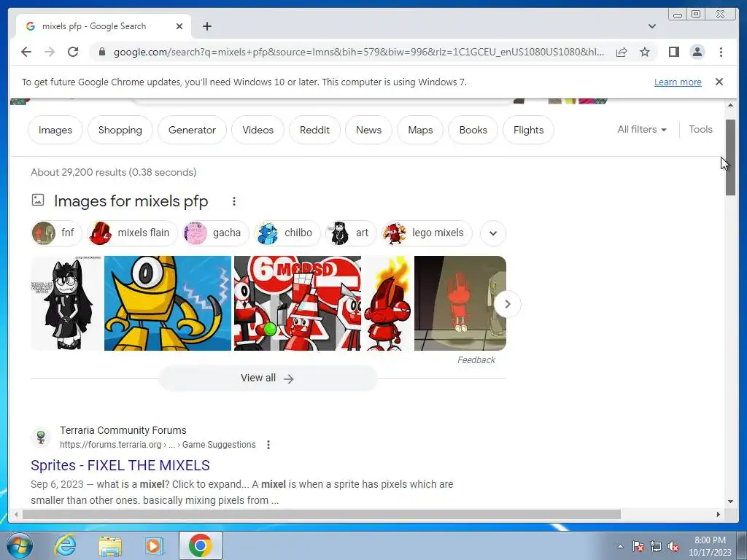
Task: Reload the Google search page
Action: (73, 52)
